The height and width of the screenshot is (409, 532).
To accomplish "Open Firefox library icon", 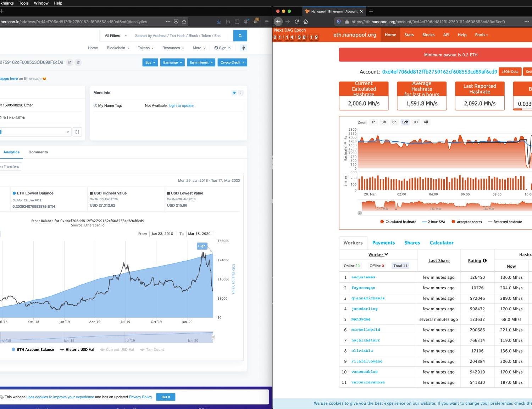I will [228, 22].
